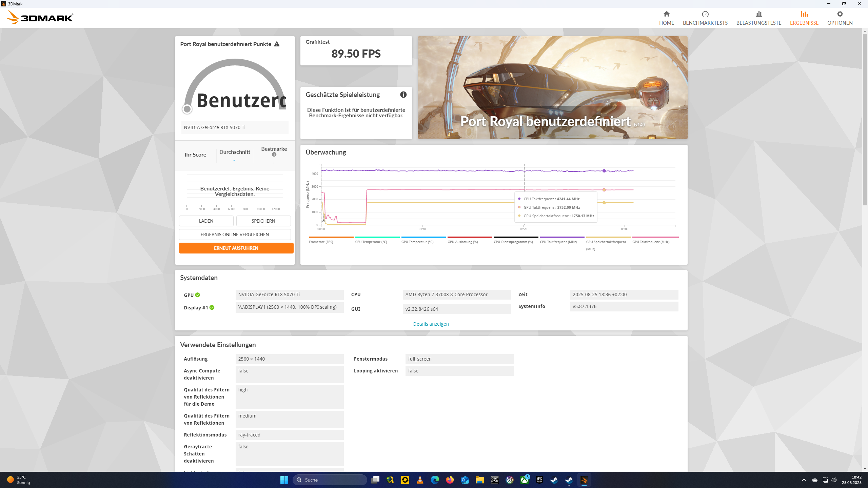Show hidden system tray icons chevron

(804, 480)
